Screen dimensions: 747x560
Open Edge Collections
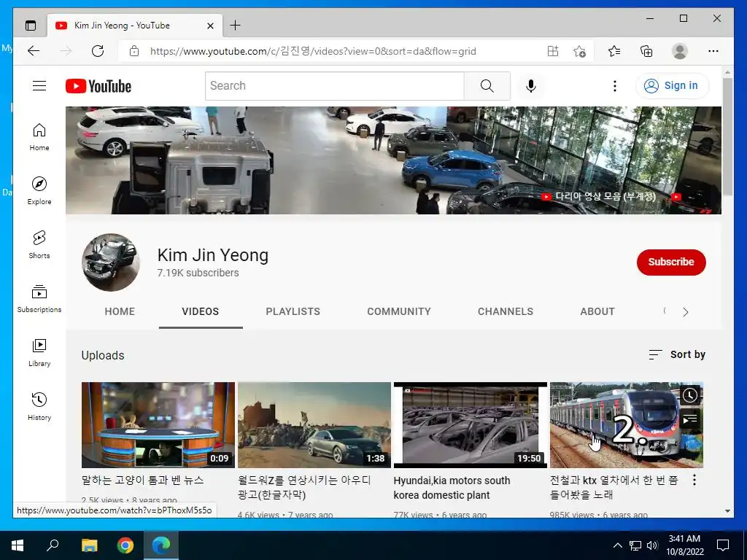(646, 51)
